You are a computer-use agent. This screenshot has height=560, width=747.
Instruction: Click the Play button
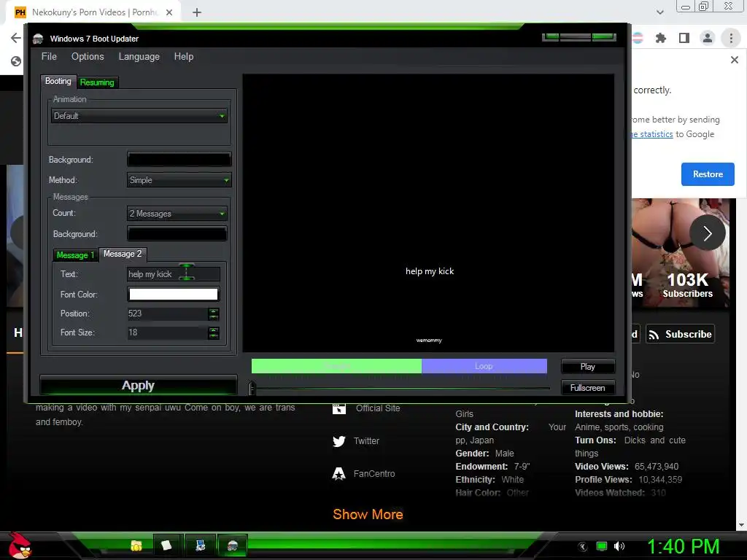[588, 367]
